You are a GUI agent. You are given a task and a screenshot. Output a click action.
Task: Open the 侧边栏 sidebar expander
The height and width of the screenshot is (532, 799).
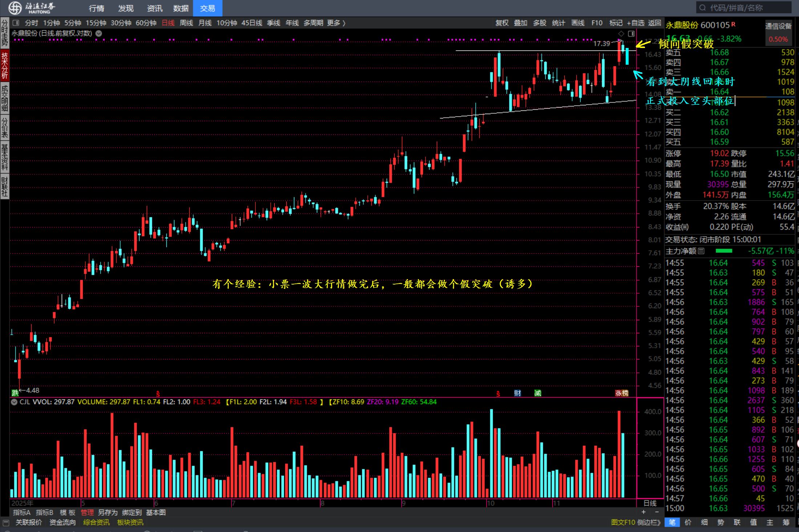[x=650, y=523]
